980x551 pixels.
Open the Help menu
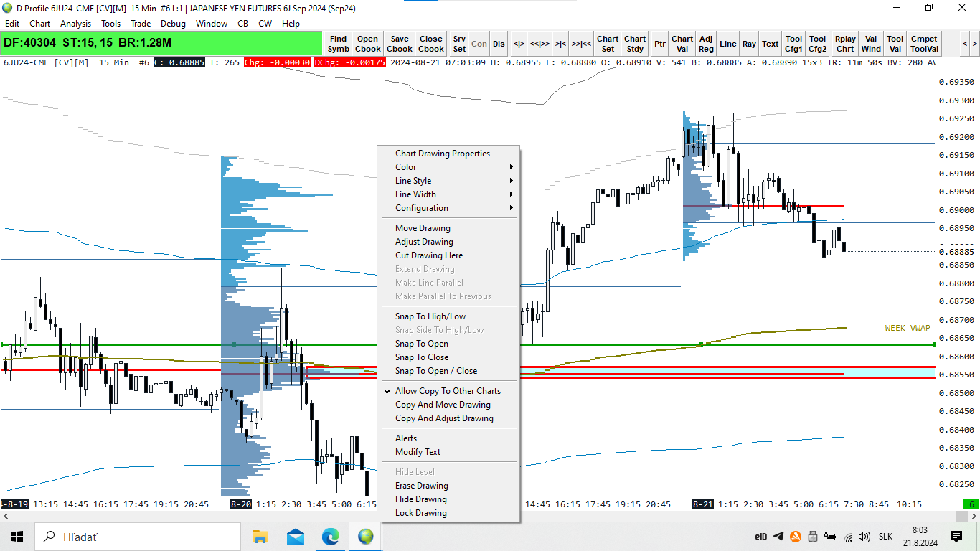pyautogui.click(x=291, y=24)
